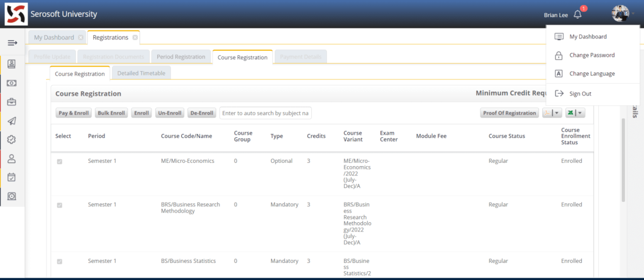644x280 pixels.
Task: Toggle the Business Research Methodology row checkbox
Action: (x=60, y=205)
